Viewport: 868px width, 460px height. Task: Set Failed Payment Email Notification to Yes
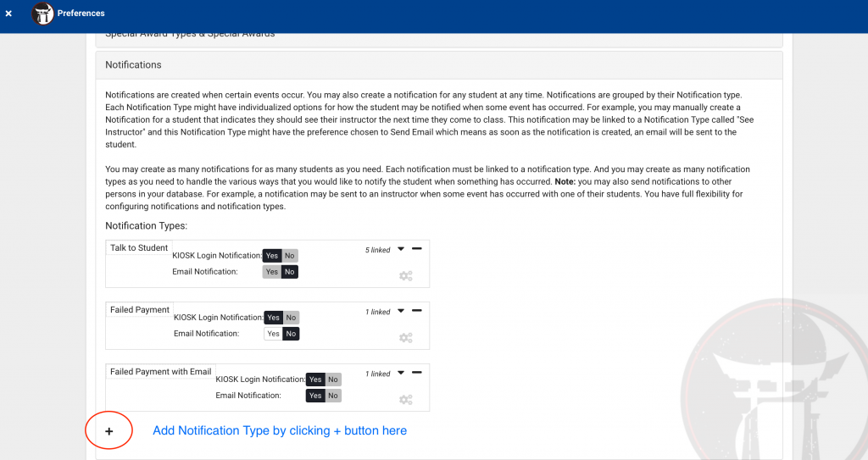tap(273, 334)
